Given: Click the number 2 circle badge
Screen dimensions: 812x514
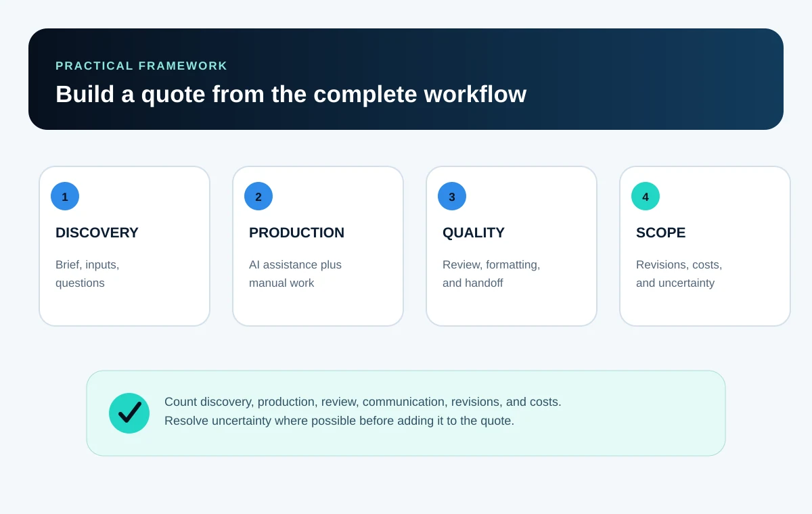Looking at the screenshot, I should click(x=258, y=196).
